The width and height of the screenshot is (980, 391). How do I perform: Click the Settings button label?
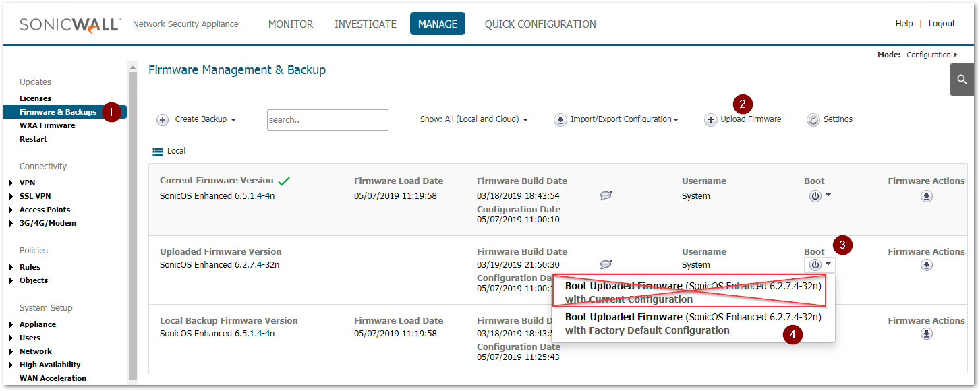click(x=838, y=119)
